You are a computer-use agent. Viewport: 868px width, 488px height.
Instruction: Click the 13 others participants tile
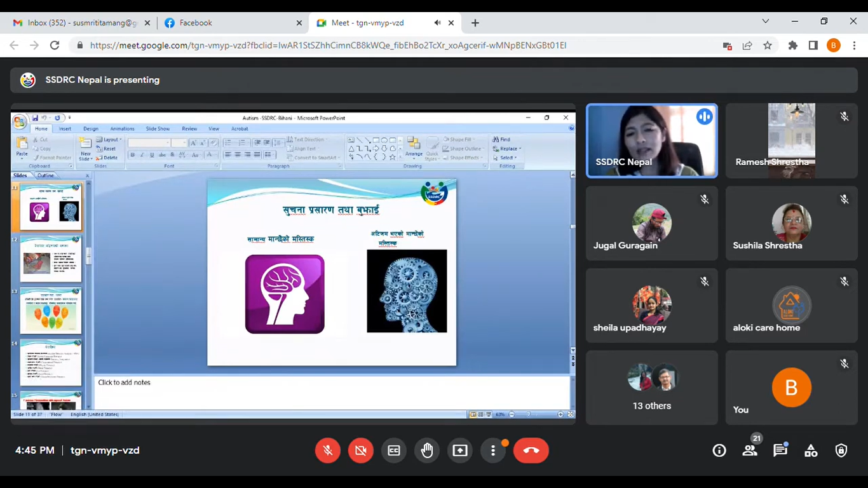pos(651,388)
